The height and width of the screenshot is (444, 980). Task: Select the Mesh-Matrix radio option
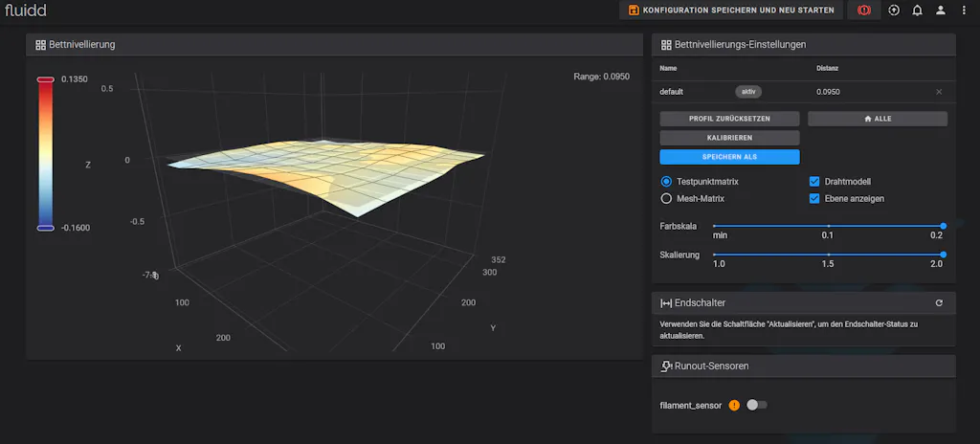tap(666, 199)
